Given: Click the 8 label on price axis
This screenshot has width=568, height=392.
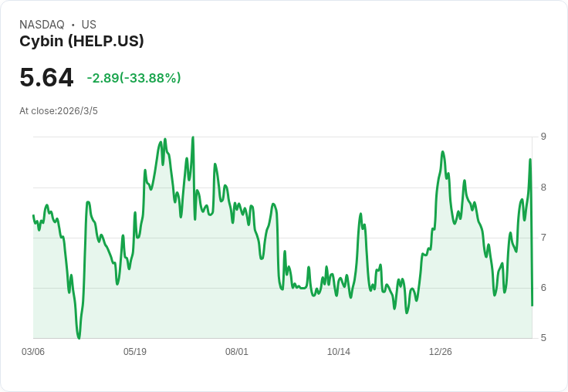Looking at the screenshot, I should pos(543,188).
